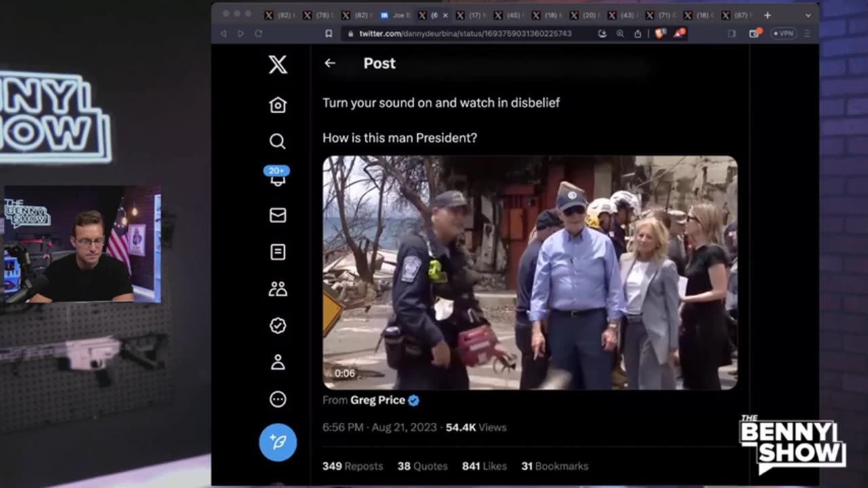The height and width of the screenshot is (488, 868).
Task: Open Brave Rewards triangle icon
Action: pos(679,33)
